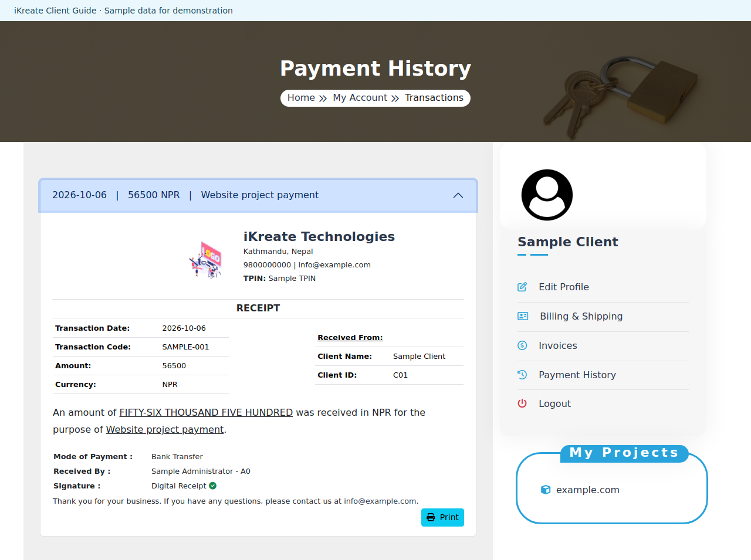Click 56500 NPR in the accordion header
This screenshot has width=751, height=560.
[154, 195]
